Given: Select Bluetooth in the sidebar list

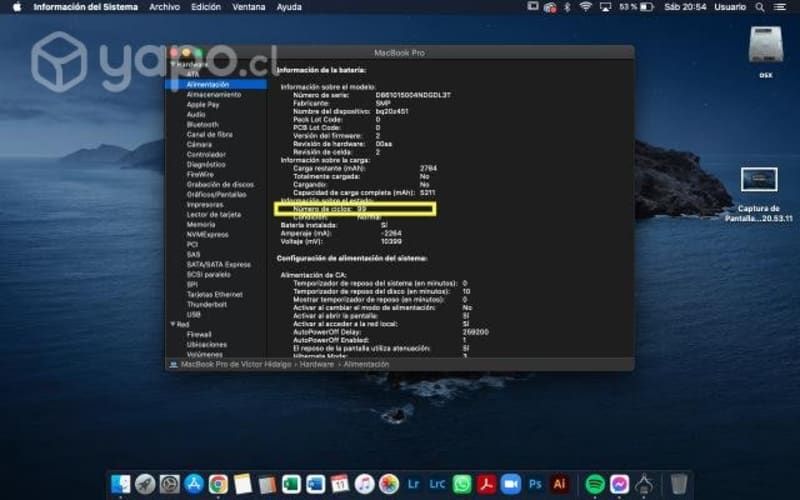Looking at the screenshot, I should pyautogui.click(x=203, y=124).
